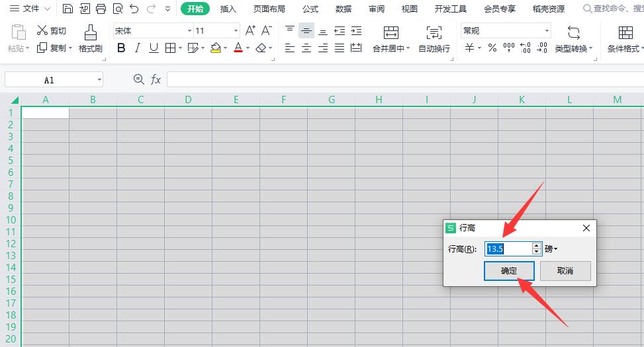Switch to the Data (数据) tab
Viewport: 644px width, 347px height.
tap(344, 9)
